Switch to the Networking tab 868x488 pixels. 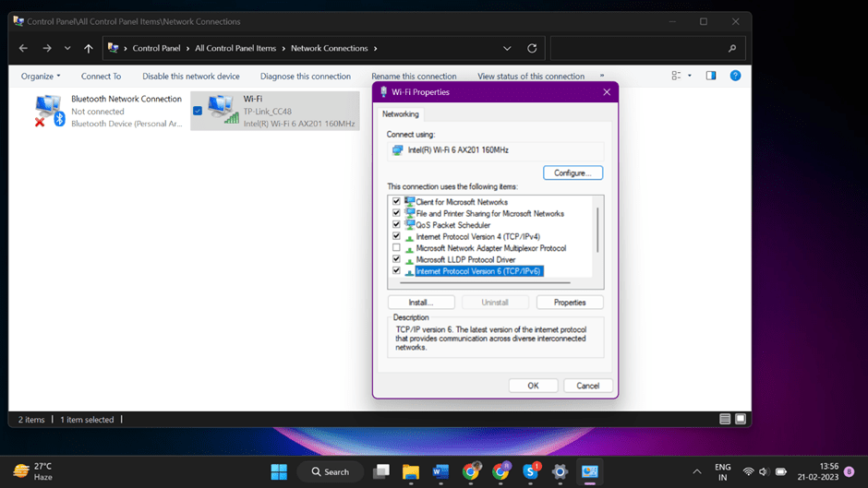[400, 114]
